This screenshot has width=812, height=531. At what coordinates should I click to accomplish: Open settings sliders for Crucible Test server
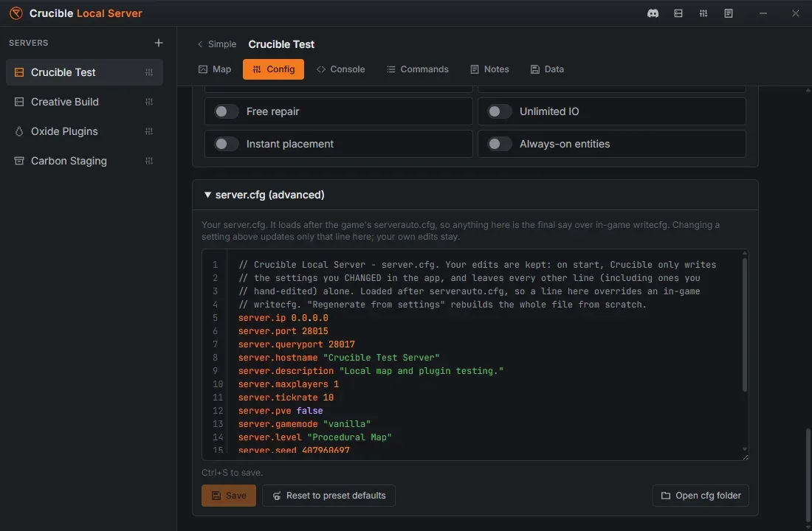[x=149, y=72]
